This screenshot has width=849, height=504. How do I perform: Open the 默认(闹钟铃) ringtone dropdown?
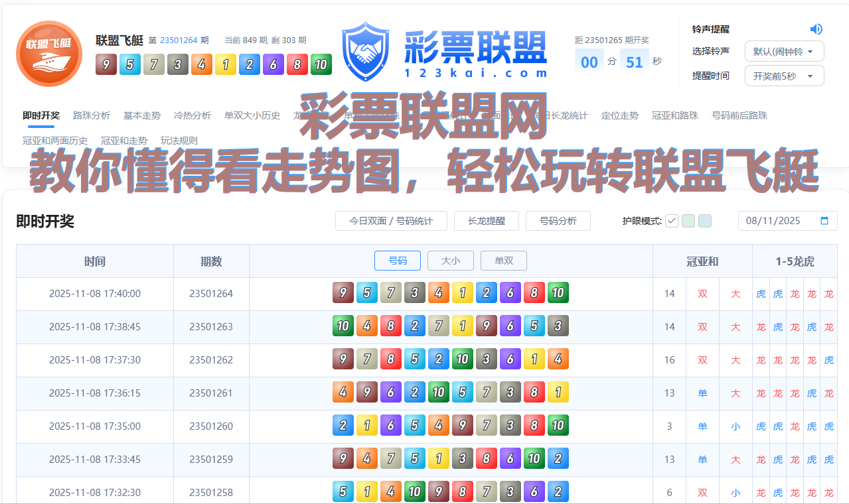pyautogui.click(x=784, y=51)
